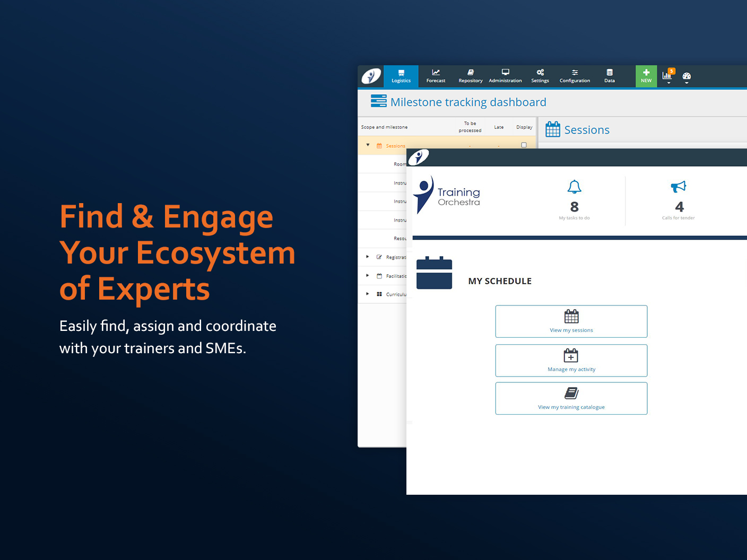Image resolution: width=747 pixels, height=560 pixels.
Task: Open Manage my activity
Action: click(571, 361)
